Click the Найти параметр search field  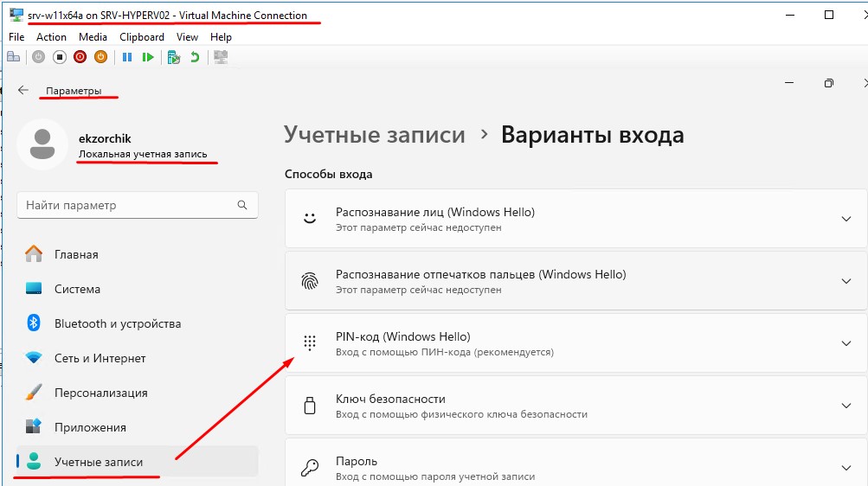pyautogui.click(x=128, y=206)
